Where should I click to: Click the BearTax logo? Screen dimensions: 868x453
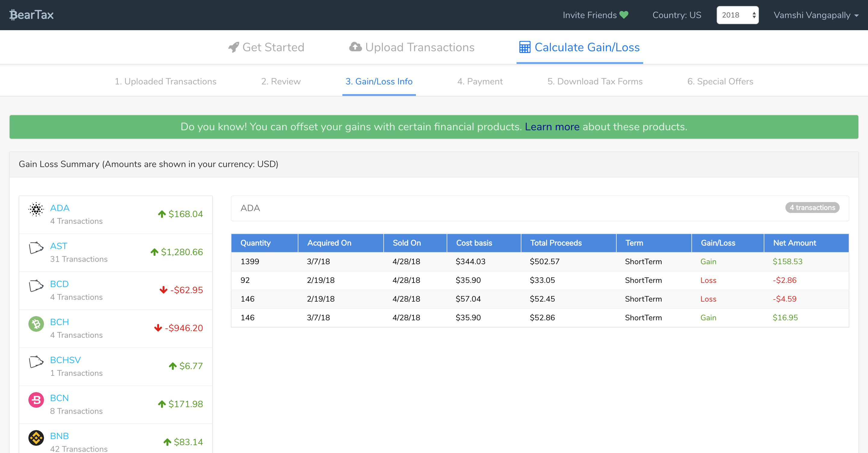tap(31, 15)
